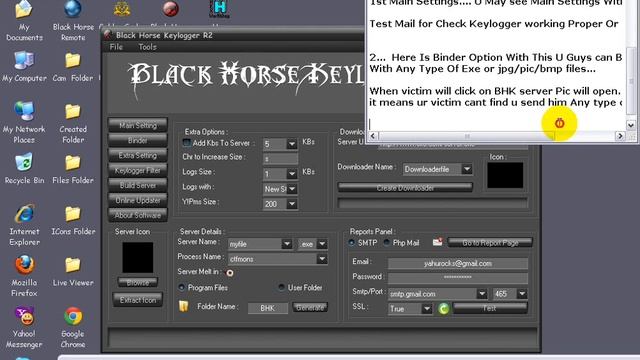This screenshot has width=640, height=360.
Task: Open the Tools menu
Action: [147, 47]
